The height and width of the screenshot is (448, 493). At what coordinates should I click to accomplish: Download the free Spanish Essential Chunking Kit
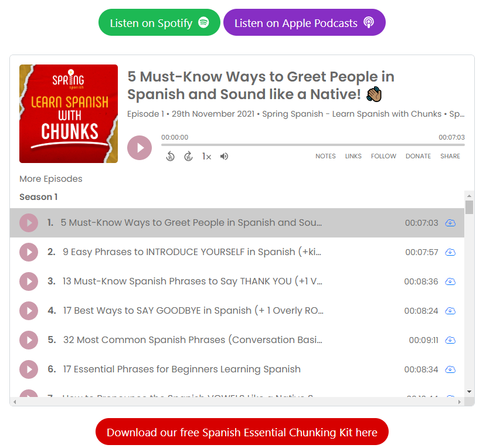point(242,432)
